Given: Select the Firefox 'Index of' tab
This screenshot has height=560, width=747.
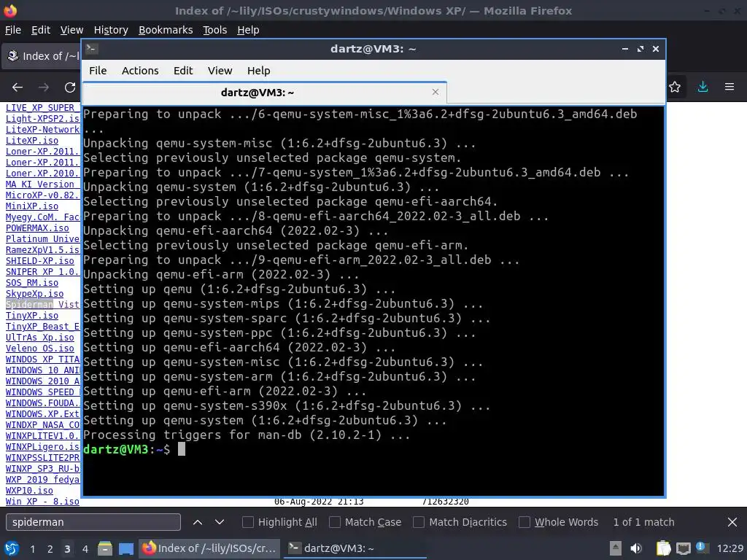Looking at the screenshot, I should coord(42,56).
